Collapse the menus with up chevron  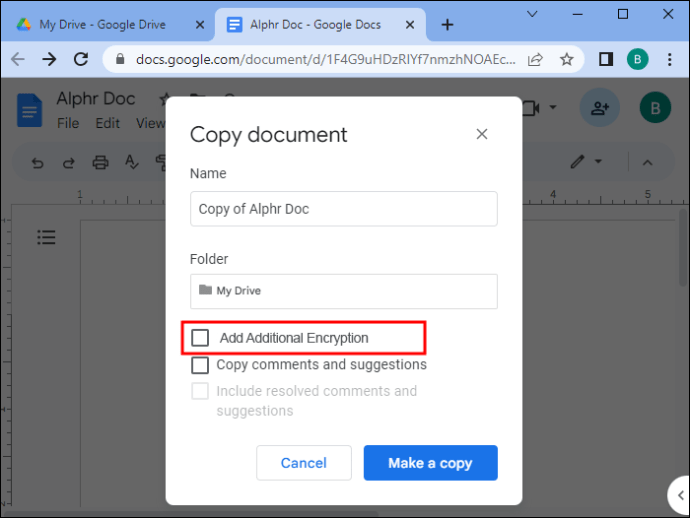(x=647, y=162)
